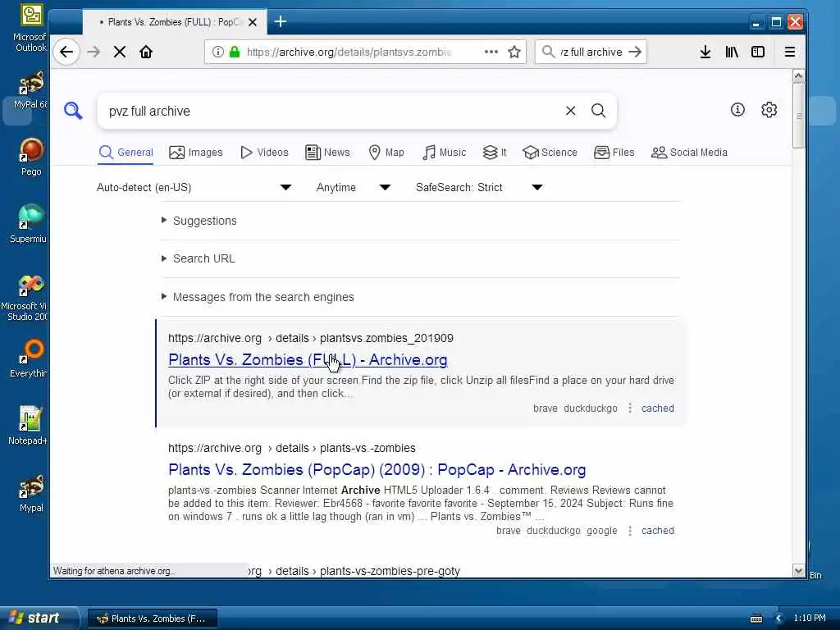
Task: Click the archive.org address bar URL
Action: tap(349, 52)
